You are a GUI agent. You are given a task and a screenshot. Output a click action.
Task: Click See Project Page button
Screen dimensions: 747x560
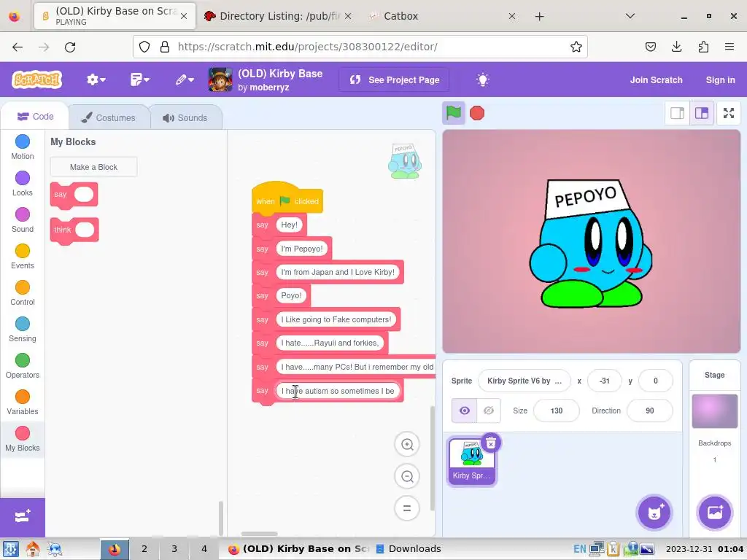(394, 80)
